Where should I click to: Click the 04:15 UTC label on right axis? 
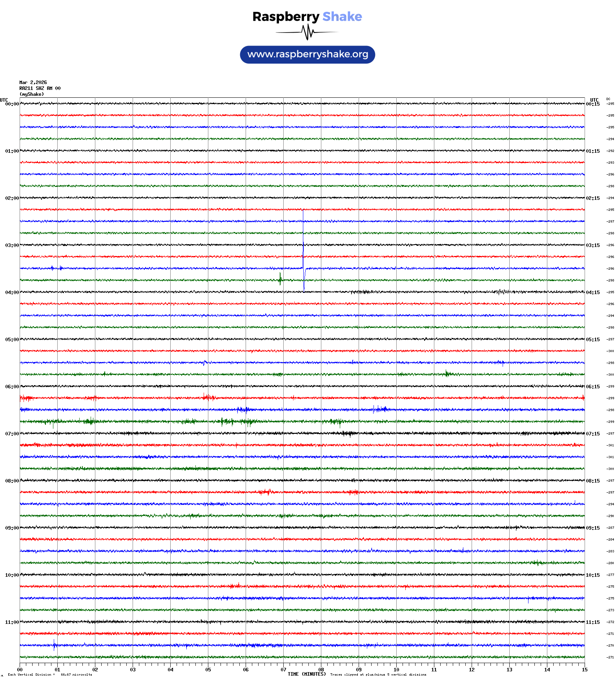pyautogui.click(x=593, y=292)
